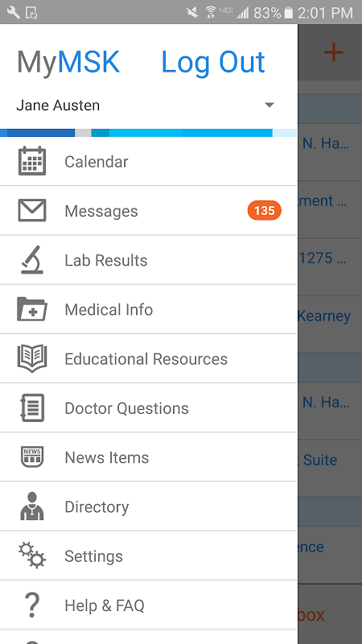Tap the Educational Resources book icon

(x=32, y=358)
